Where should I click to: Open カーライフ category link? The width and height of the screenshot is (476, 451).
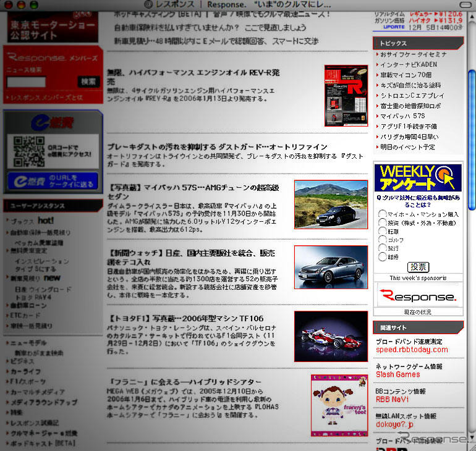tap(25, 371)
